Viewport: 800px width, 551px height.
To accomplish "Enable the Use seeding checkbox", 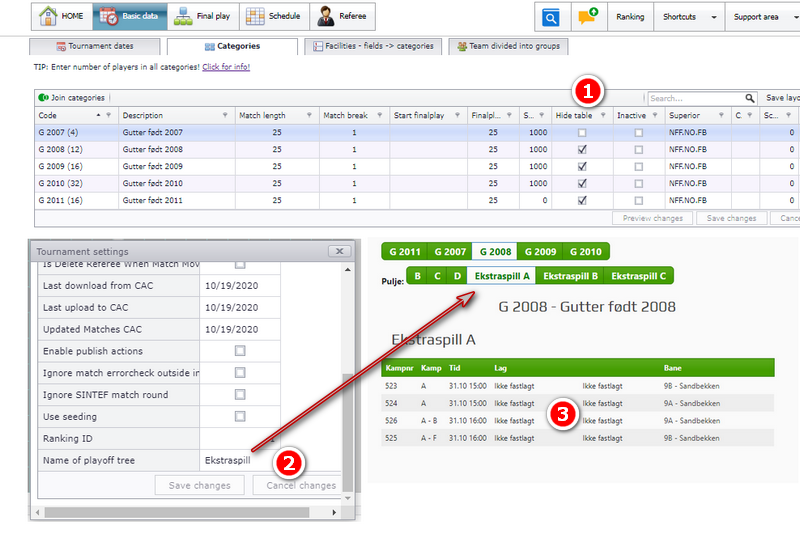I will click(240, 417).
